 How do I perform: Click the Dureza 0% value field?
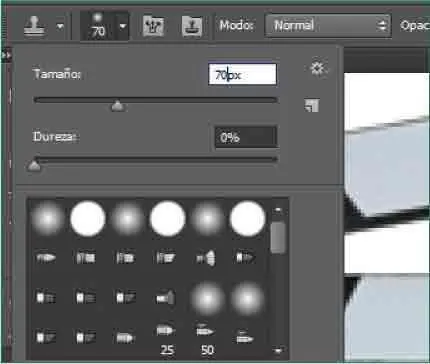tap(246, 137)
